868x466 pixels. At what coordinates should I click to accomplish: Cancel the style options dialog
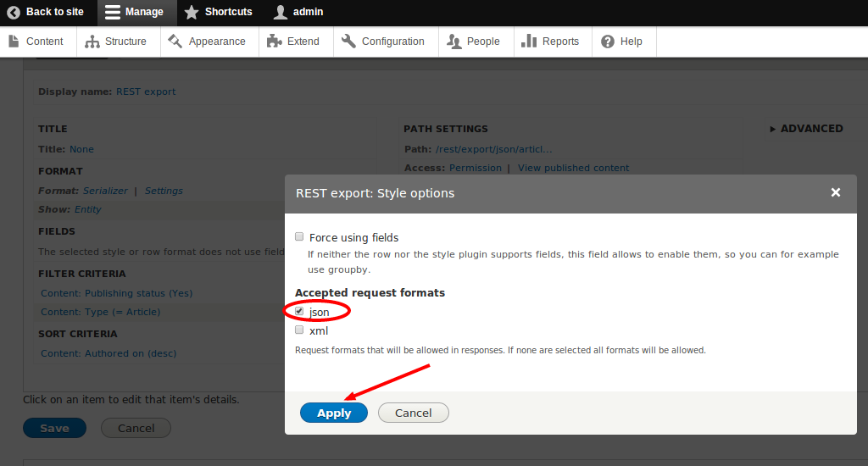tap(414, 413)
